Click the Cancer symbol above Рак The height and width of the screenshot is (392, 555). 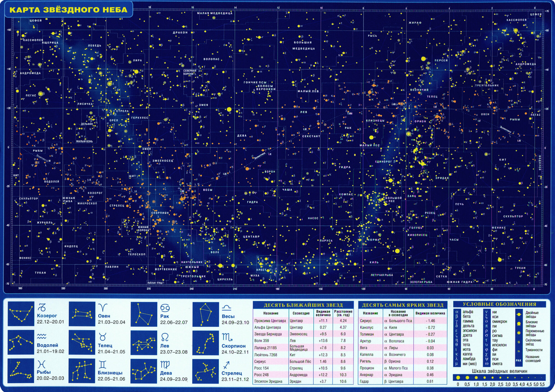[165, 308]
